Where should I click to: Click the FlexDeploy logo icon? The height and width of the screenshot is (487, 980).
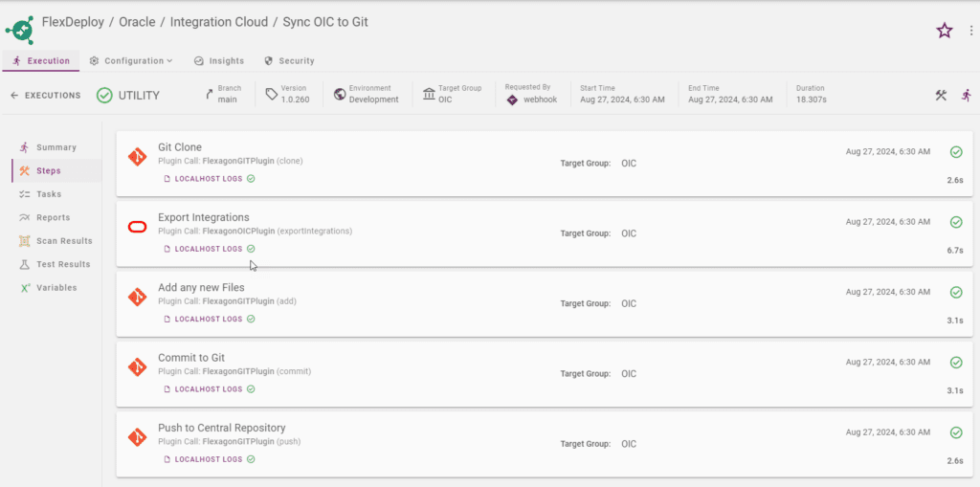19,30
